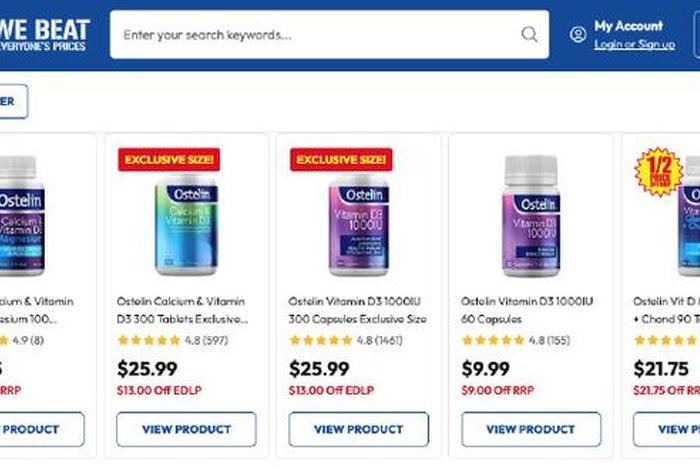View product Ostelin Vitamin D3 60 Capsules
The image size is (700, 470).
coord(531,429)
